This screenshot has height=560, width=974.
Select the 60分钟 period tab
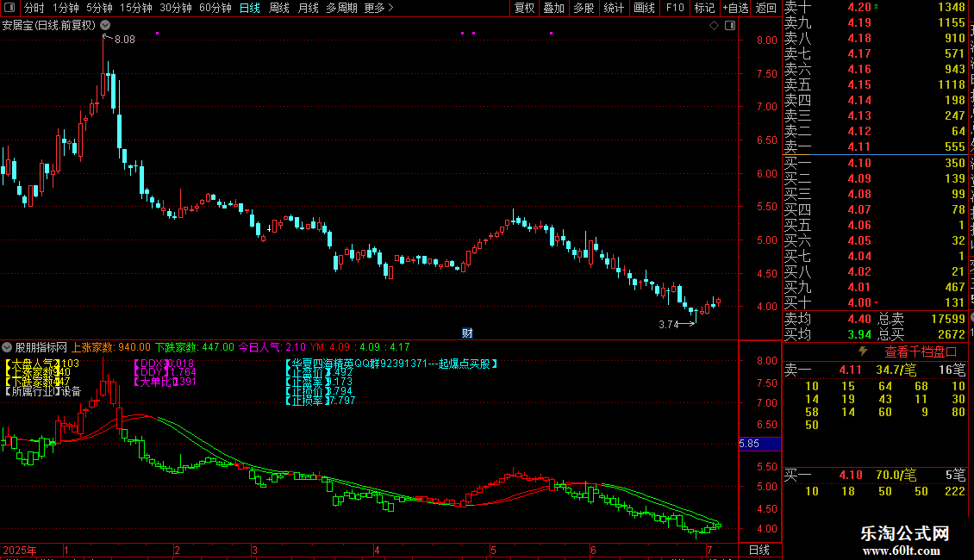215,8
